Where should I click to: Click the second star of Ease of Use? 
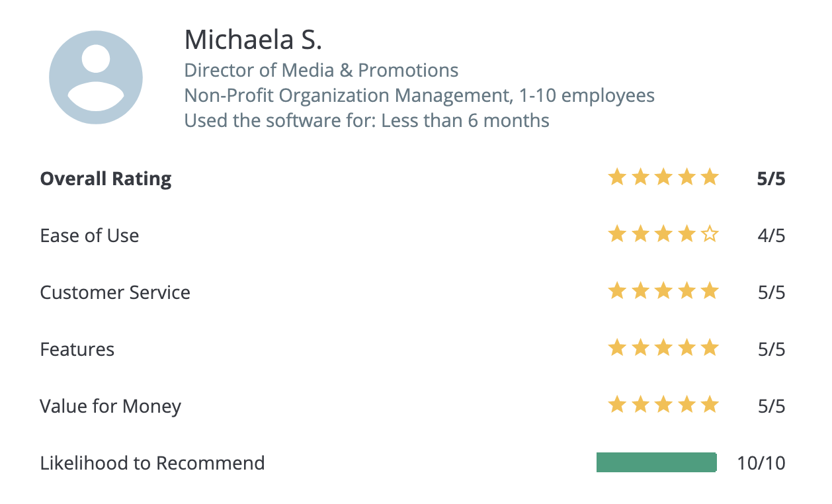640,234
